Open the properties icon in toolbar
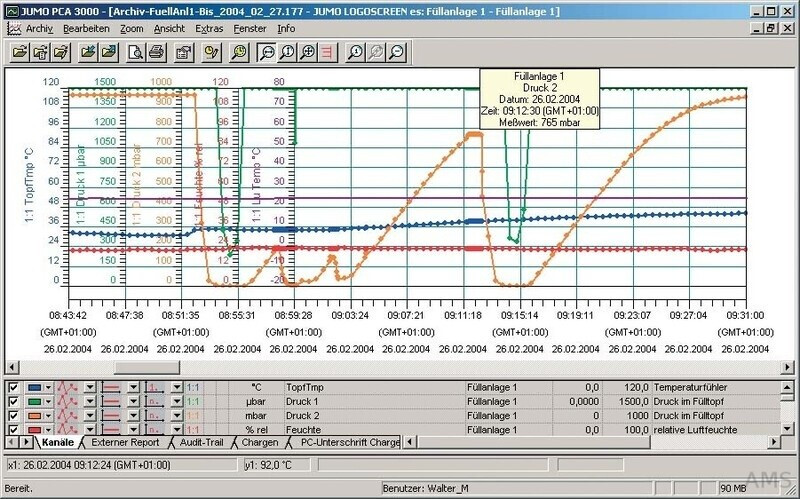 click(x=184, y=52)
